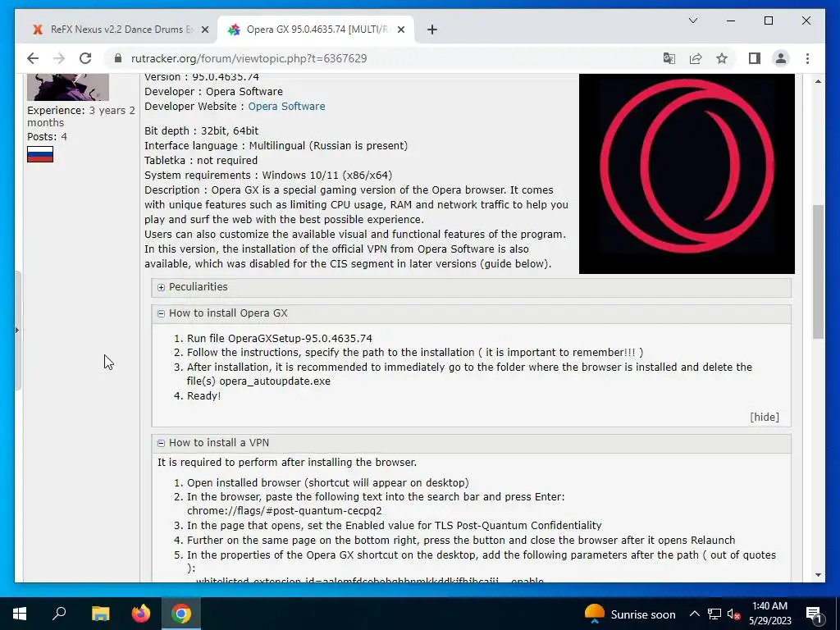The height and width of the screenshot is (630, 840).
Task: Click the padlock site info icon
Action: point(118,58)
